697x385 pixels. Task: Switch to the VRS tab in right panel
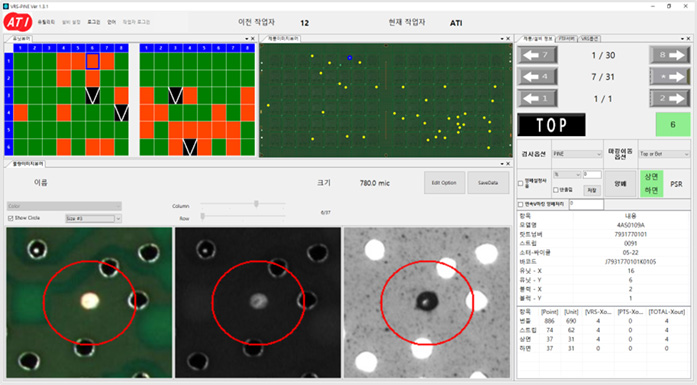tap(589, 39)
